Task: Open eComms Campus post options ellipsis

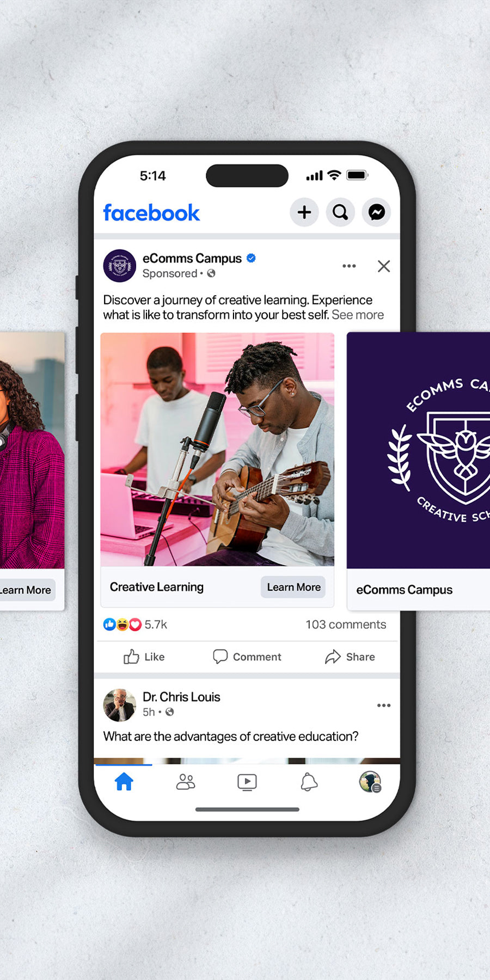Action: [349, 266]
